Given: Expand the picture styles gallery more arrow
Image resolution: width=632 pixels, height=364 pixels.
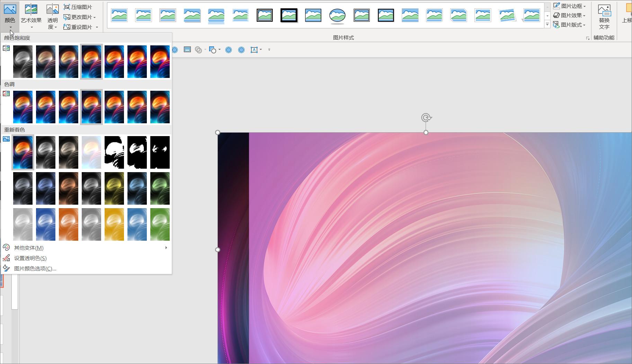Looking at the screenshot, I should coord(548,24).
